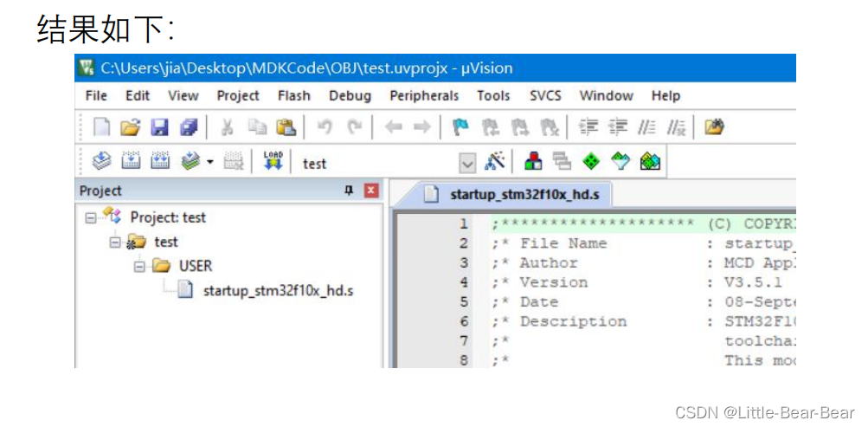This screenshot has width=868, height=427.
Task: Open the Flash menu
Action: pyautogui.click(x=294, y=96)
